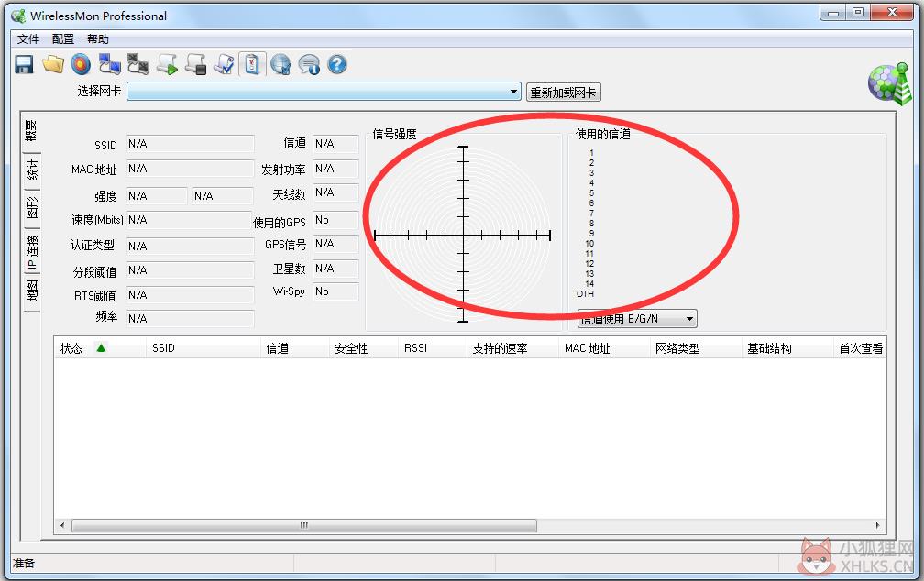Sort list by the RSSI column header

point(433,348)
